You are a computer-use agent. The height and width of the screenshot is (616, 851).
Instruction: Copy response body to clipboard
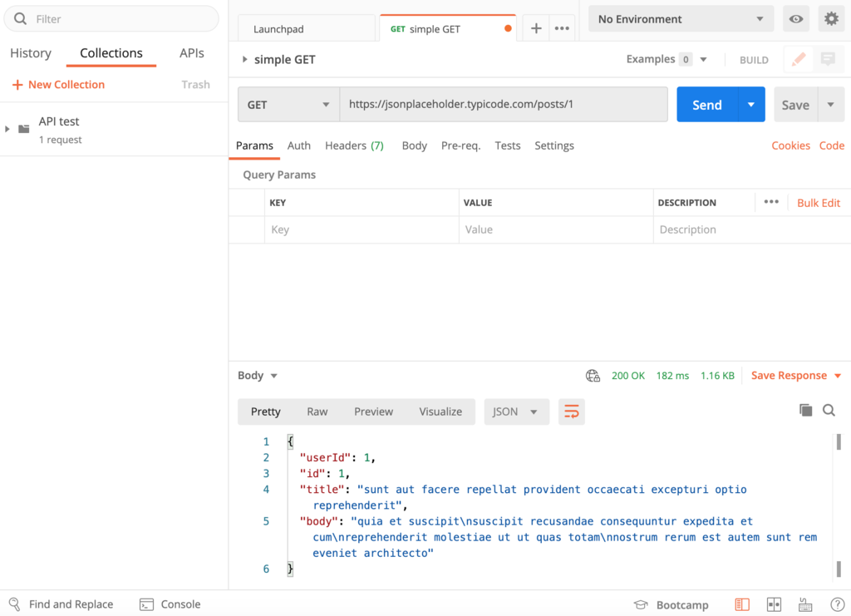click(806, 411)
